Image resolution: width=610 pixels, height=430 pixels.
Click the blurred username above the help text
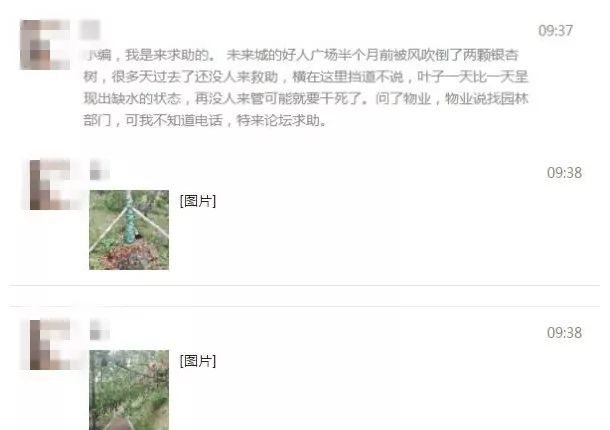(90, 30)
